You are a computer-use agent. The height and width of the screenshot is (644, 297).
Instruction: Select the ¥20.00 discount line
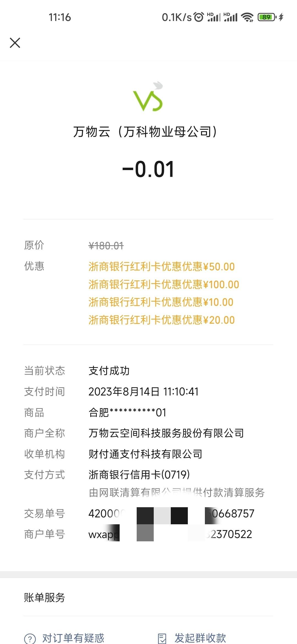click(x=161, y=320)
